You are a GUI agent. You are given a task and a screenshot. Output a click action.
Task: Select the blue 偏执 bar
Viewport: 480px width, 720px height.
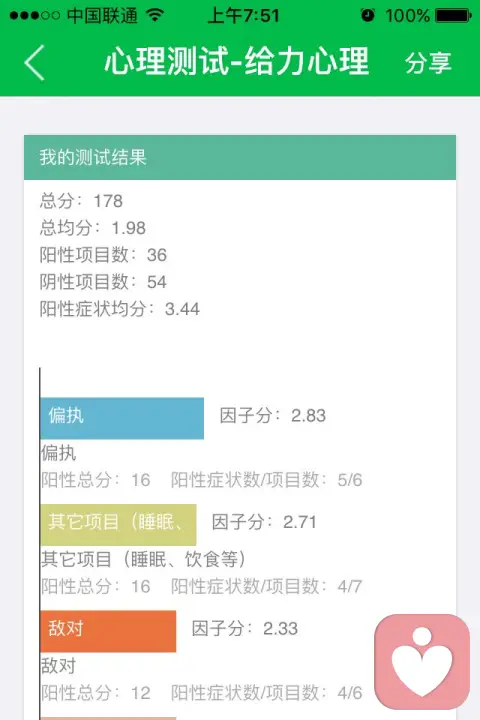[122, 418]
